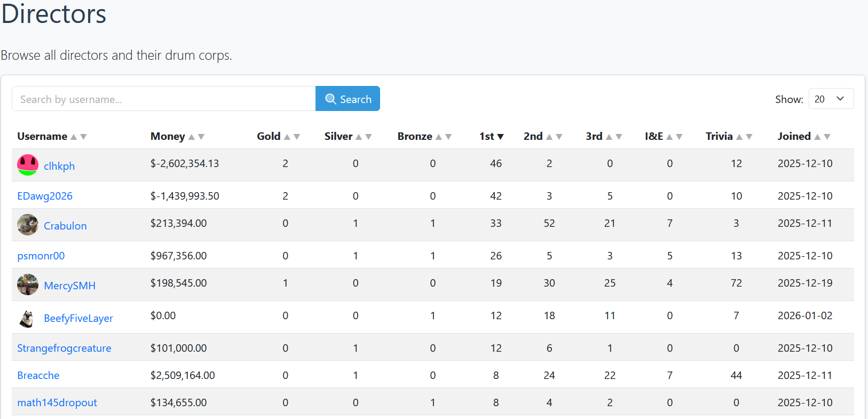868x419 pixels.
Task: Open Strangefrogcreature profile link
Action: 64,348
